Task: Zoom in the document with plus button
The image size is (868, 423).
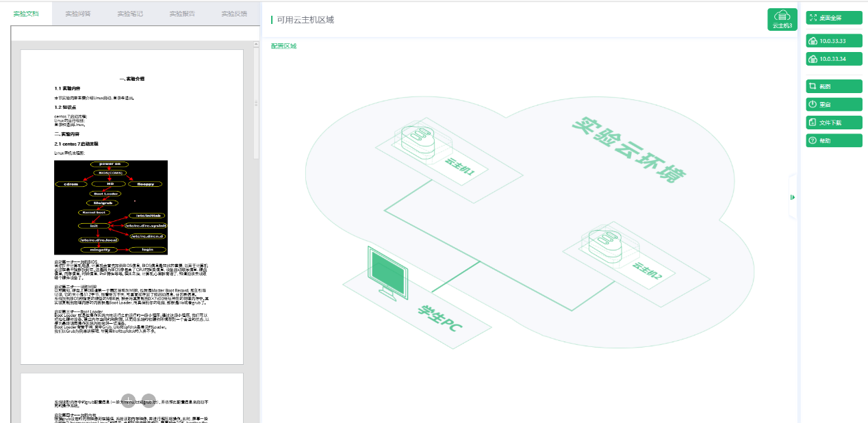Action: pyautogui.click(x=129, y=400)
